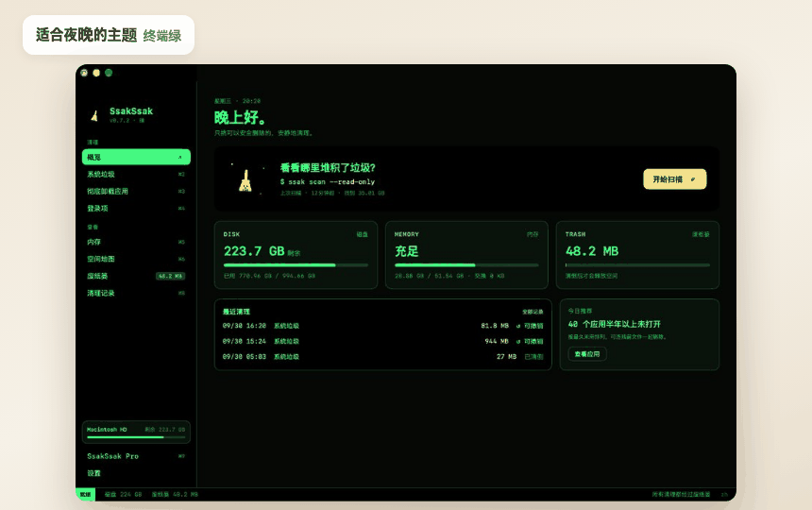Click the MEMORY usage progress bar

[466, 265]
